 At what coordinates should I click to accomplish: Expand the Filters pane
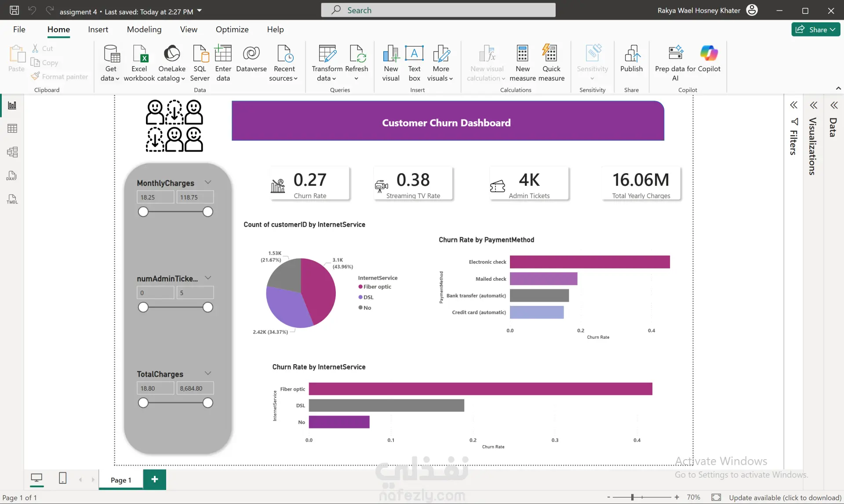point(793,105)
